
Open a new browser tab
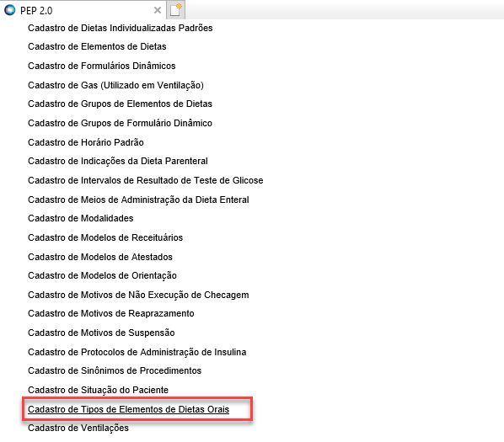pos(175,10)
